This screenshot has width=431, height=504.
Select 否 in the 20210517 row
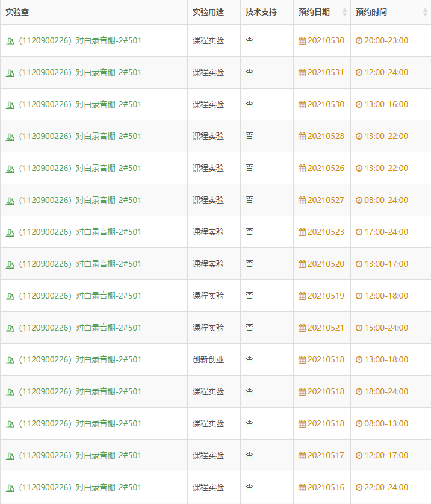point(250,455)
